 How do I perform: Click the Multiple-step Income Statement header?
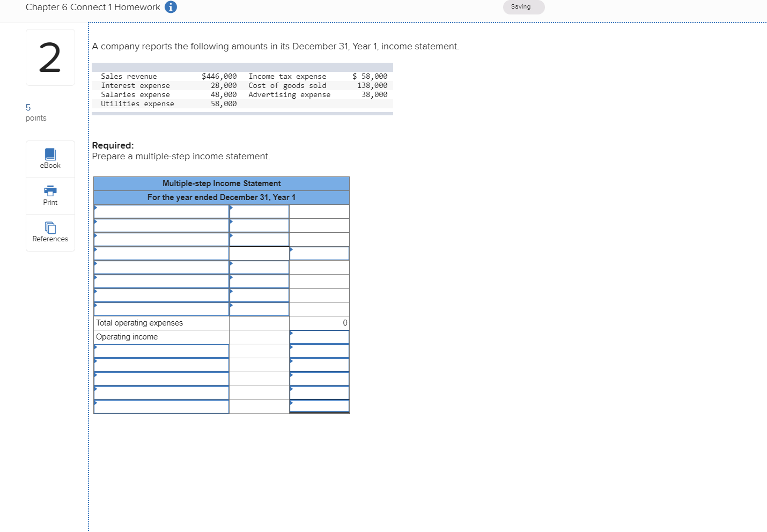click(x=222, y=183)
